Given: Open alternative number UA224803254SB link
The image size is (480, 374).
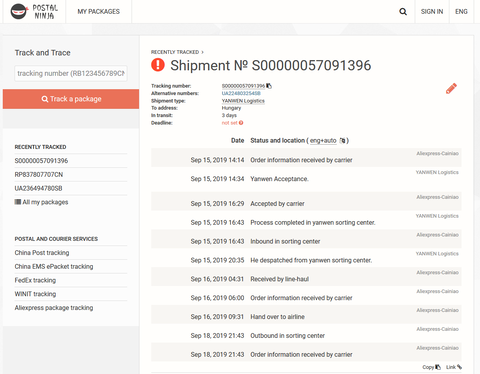Looking at the screenshot, I should (241, 93).
